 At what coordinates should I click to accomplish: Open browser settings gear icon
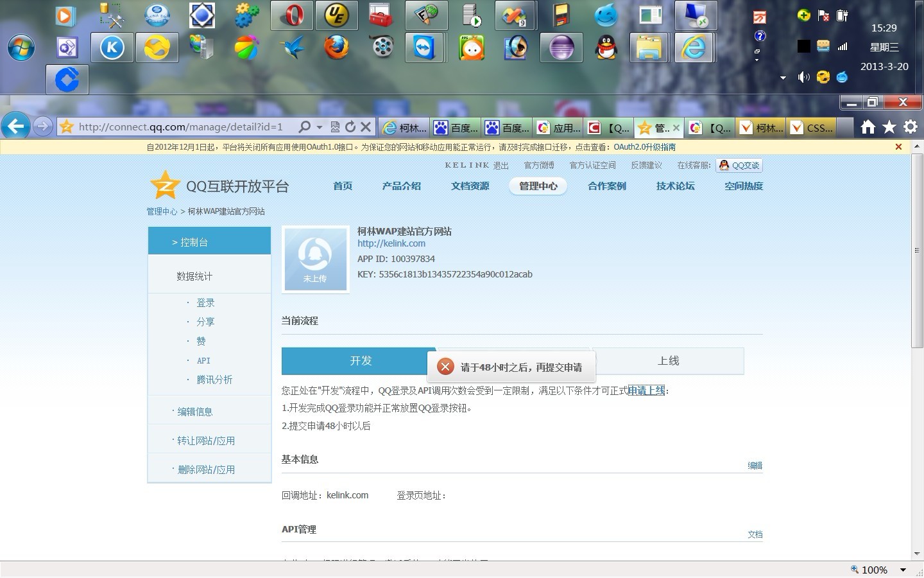click(911, 127)
